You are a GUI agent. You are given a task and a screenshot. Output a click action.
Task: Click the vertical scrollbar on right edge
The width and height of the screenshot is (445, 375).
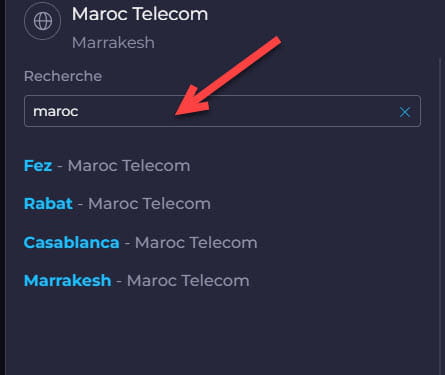click(x=440, y=216)
